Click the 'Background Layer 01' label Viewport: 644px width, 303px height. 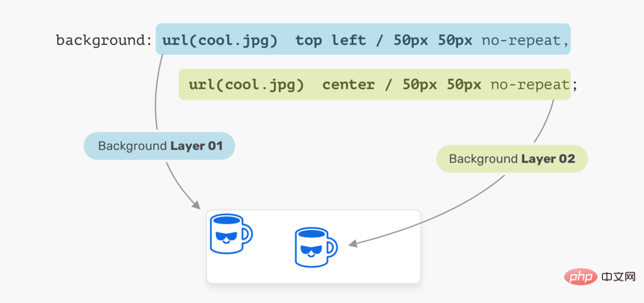[159, 146]
